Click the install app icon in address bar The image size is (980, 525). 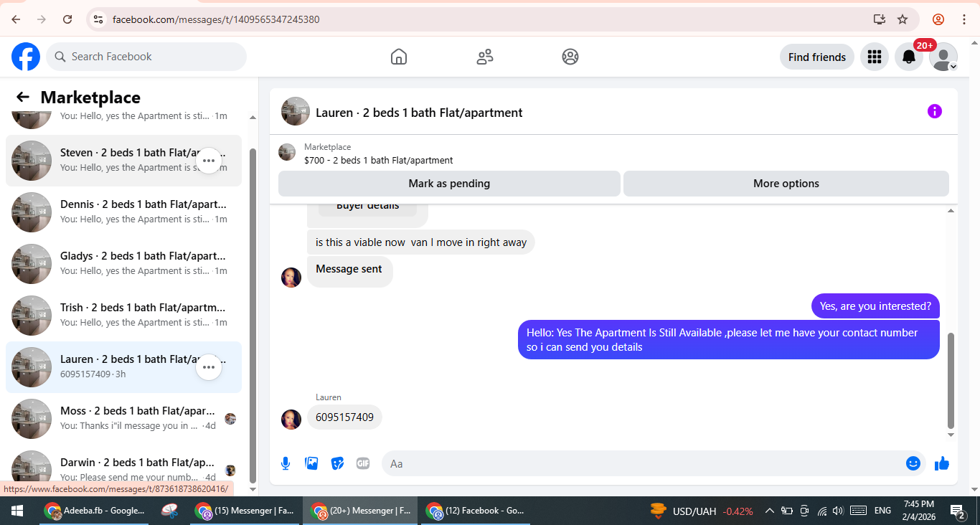(x=879, y=19)
